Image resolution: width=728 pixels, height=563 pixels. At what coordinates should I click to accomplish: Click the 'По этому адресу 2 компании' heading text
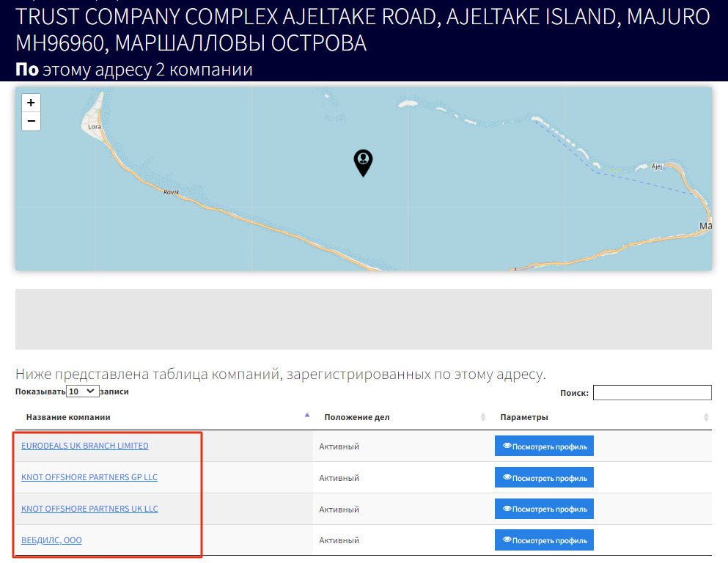[x=134, y=70]
